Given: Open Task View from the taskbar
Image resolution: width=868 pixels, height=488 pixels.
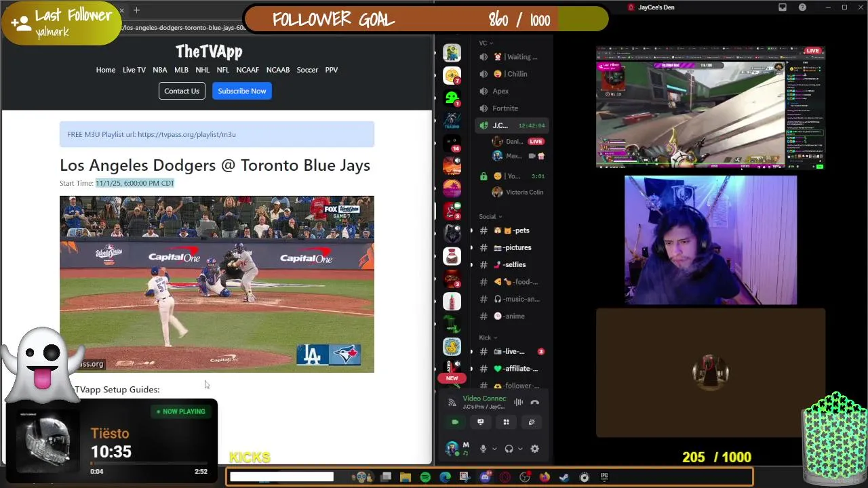Looking at the screenshot, I should tap(386, 477).
